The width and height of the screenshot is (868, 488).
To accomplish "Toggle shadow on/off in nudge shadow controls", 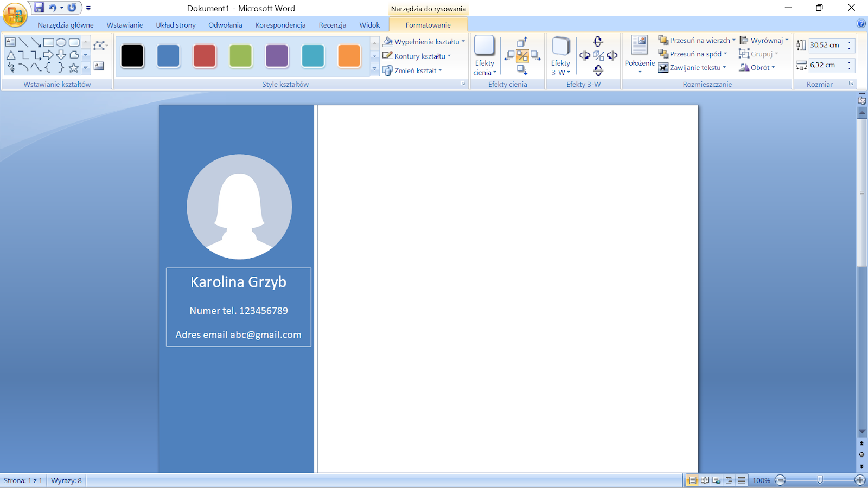I will coord(522,56).
